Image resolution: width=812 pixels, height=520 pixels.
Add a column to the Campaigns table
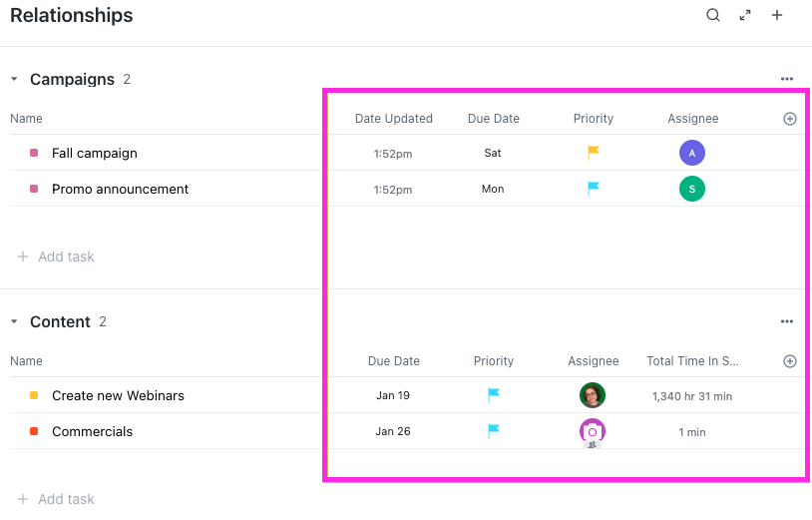(x=790, y=119)
